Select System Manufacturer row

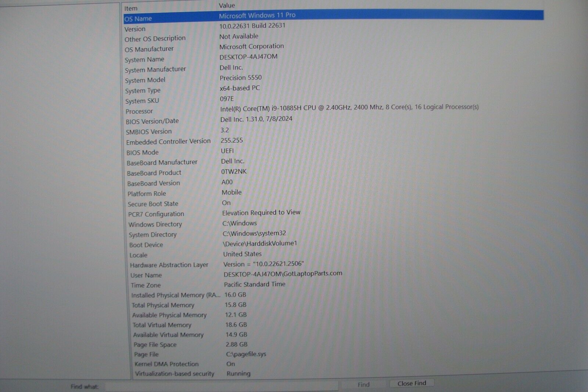(155, 70)
